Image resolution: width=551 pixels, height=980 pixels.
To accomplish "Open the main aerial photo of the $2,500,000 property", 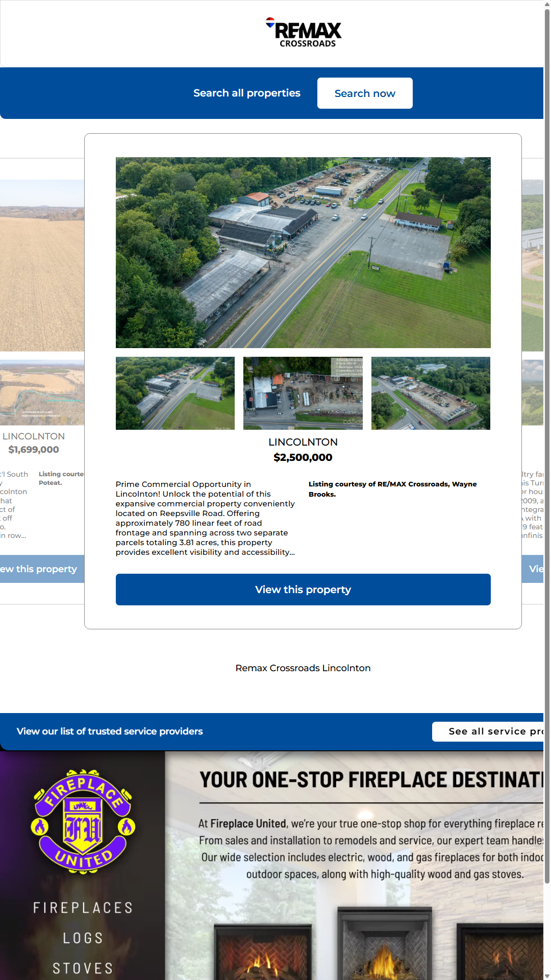I will 303,252.
